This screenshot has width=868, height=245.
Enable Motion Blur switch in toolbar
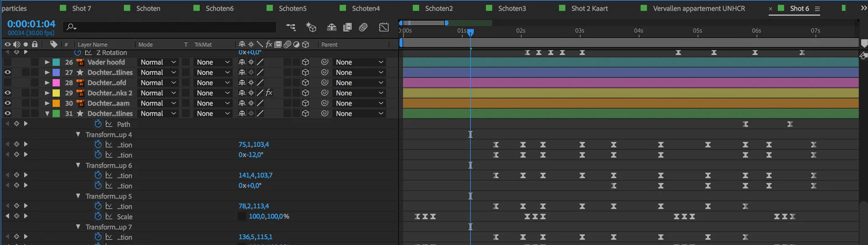[363, 28]
